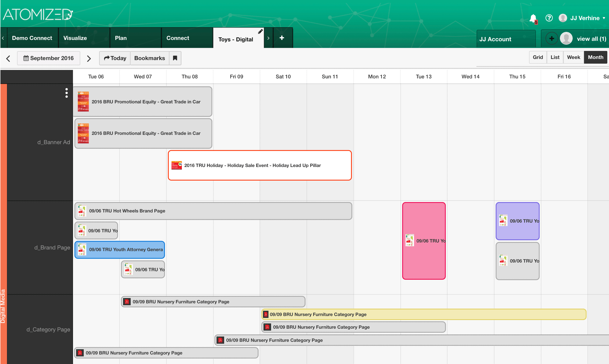The image size is (609, 364).
Task: Open the Nursery Furniture bar starting Fri 09
Action: [x=412, y=340]
